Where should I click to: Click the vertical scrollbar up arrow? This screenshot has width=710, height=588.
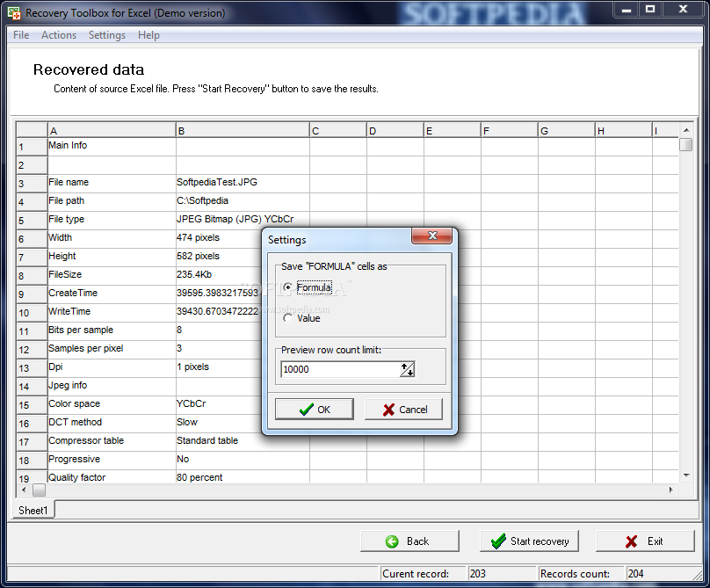tap(686, 130)
